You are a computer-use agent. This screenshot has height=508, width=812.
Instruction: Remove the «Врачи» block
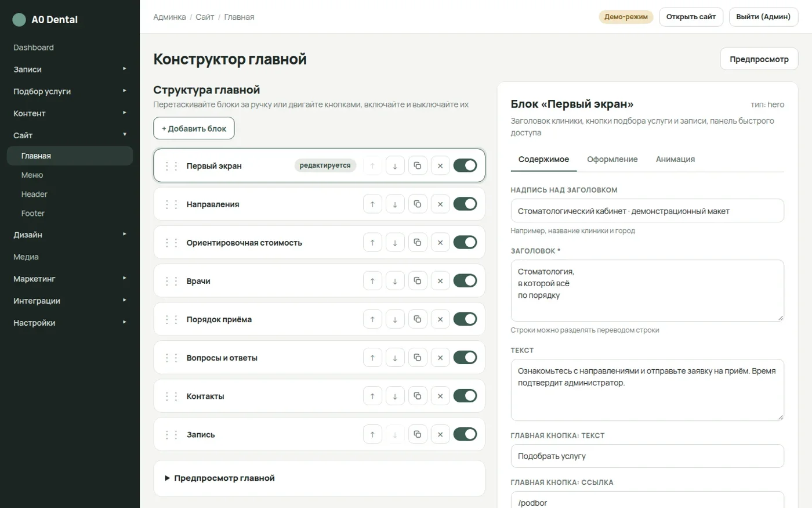pyautogui.click(x=440, y=281)
